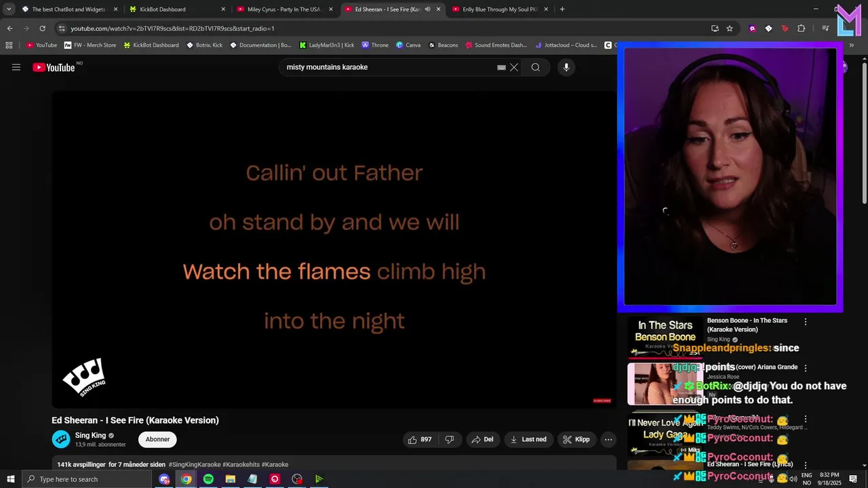Viewport: 868px width, 488px height.
Task: Open the Jottacloud bookmark
Action: 566,45
